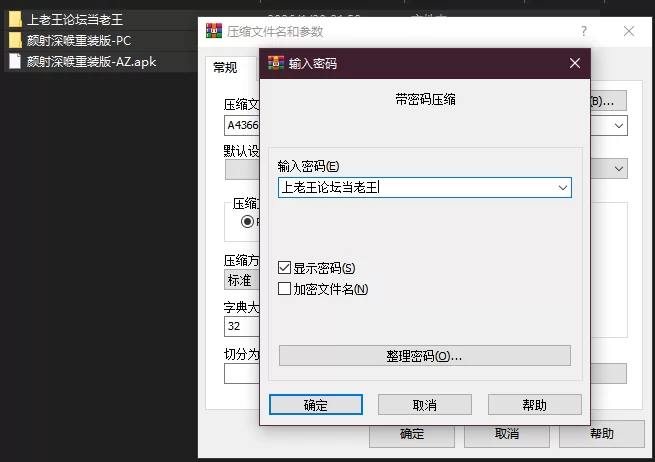This screenshot has width=655, height=462.
Task: Click 确定 in the password dialog
Action: 316,404
